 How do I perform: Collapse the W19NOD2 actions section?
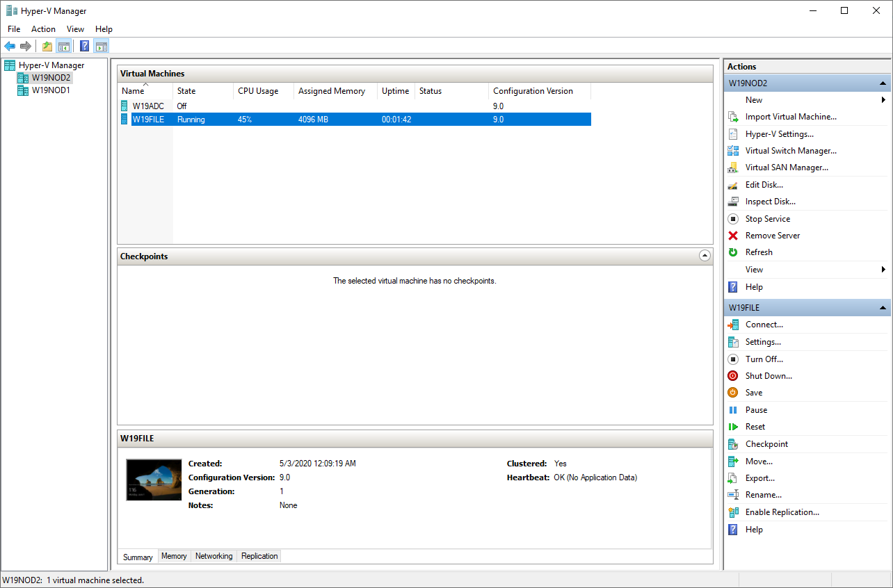(883, 83)
